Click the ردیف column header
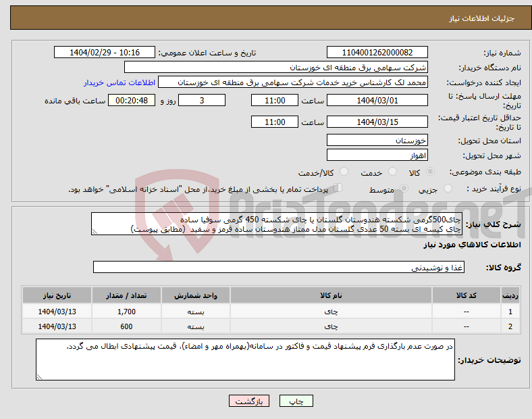The image size is (532, 419). (x=510, y=295)
